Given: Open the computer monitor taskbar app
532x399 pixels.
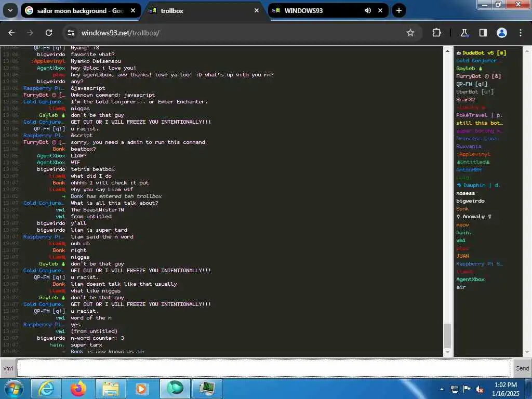Looking at the screenshot, I should coord(207,389).
